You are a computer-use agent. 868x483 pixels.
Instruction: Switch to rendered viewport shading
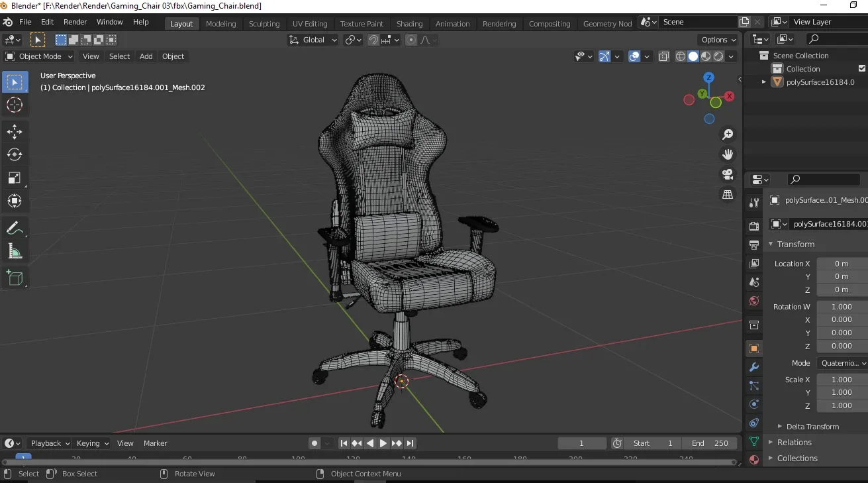click(718, 56)
